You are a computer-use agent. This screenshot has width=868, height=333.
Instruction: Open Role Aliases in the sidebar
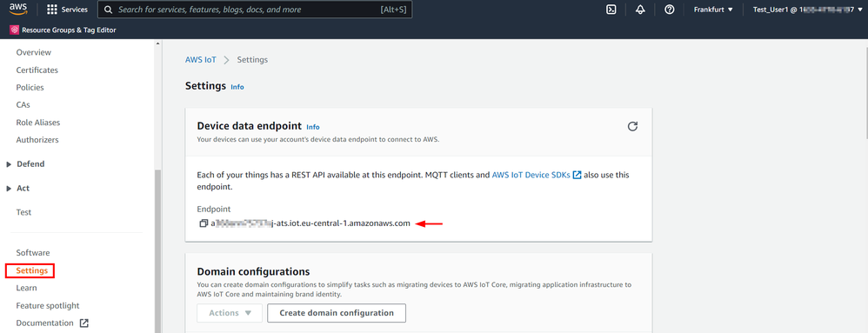pos(38,123)
